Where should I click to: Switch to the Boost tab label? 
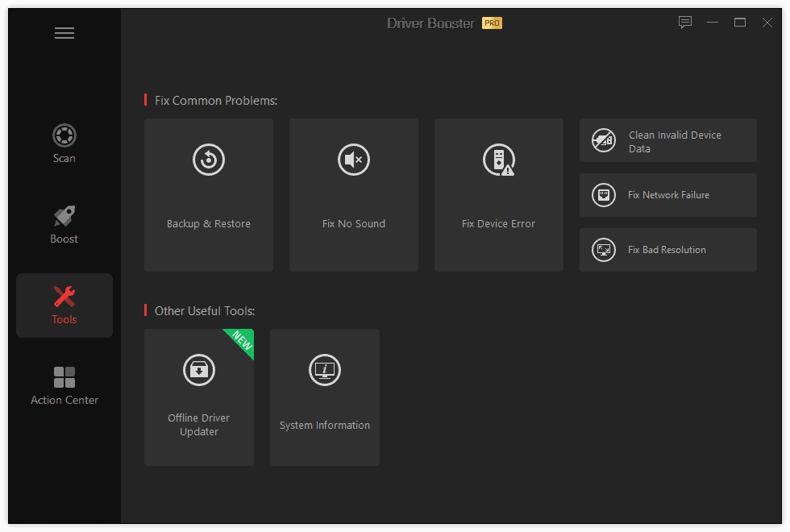(64, 239)
